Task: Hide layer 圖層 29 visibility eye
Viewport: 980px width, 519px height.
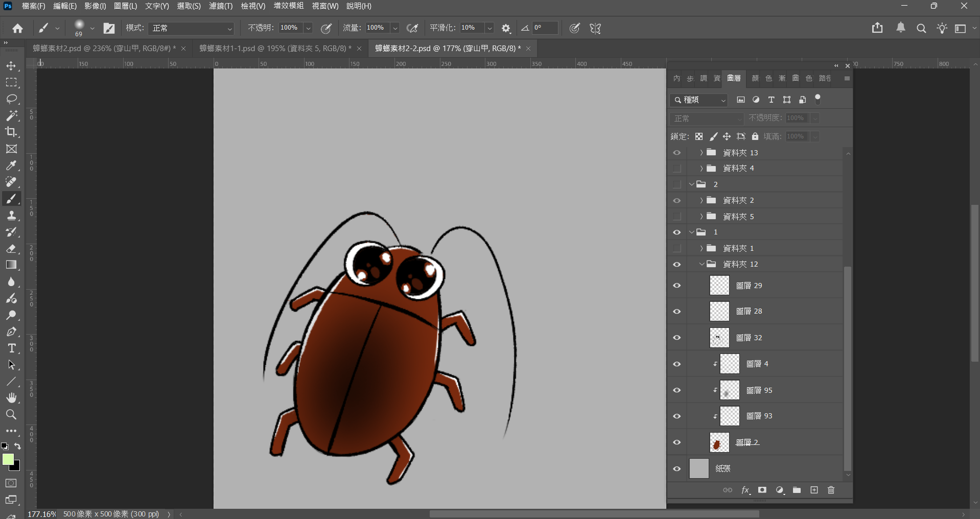Action: (x=677, y=286)
